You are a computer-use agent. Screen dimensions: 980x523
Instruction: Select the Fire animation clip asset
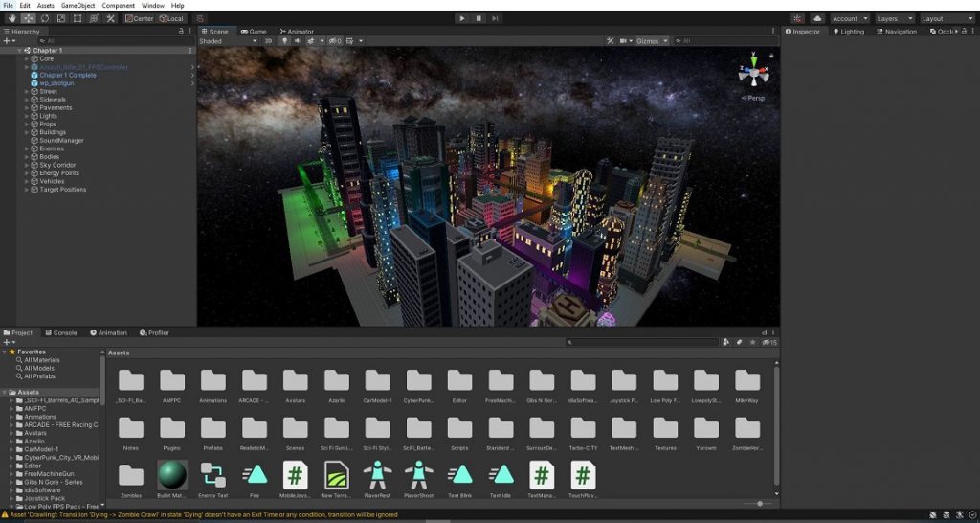click(255, 480)
